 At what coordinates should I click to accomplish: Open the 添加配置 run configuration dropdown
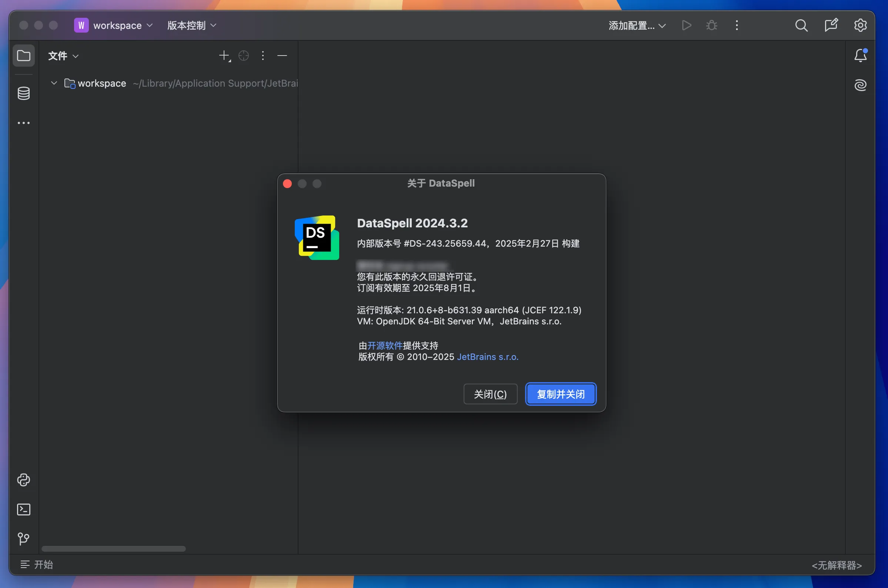(x=637, y=26)
